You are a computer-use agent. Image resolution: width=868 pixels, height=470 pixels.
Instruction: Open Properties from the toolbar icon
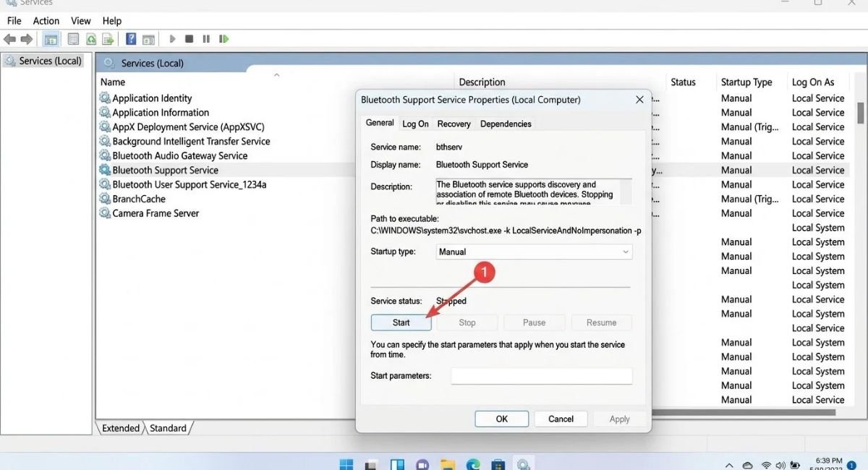(x=74, y=39)
